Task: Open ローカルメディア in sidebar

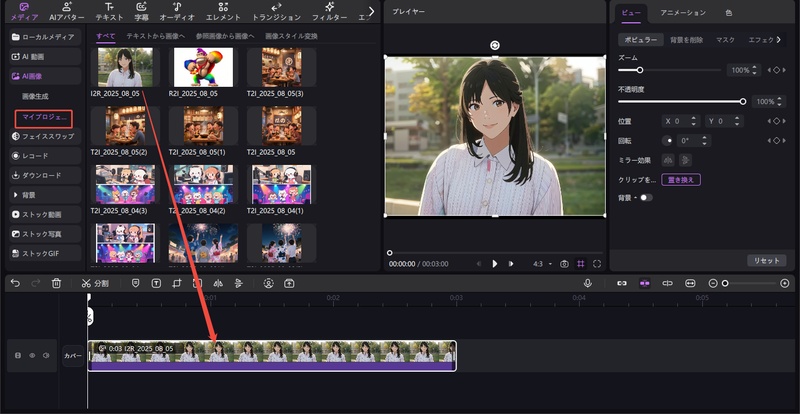Action: [45, 37]
